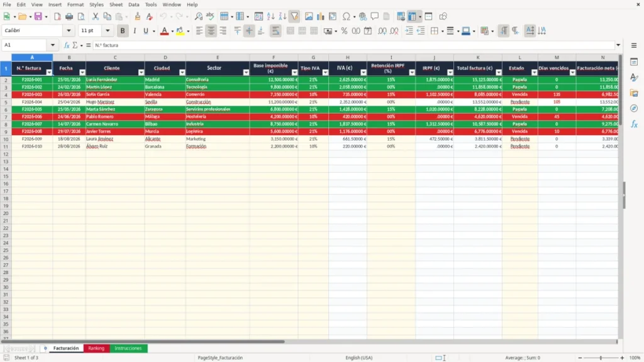
Task: Click the Export as PDF icon
Action: coord(57,16)
